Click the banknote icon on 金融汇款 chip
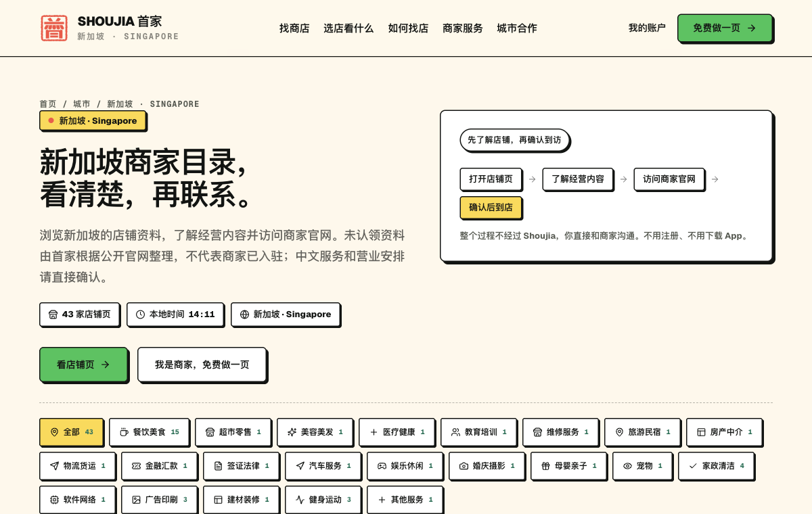 click(136, 466)
